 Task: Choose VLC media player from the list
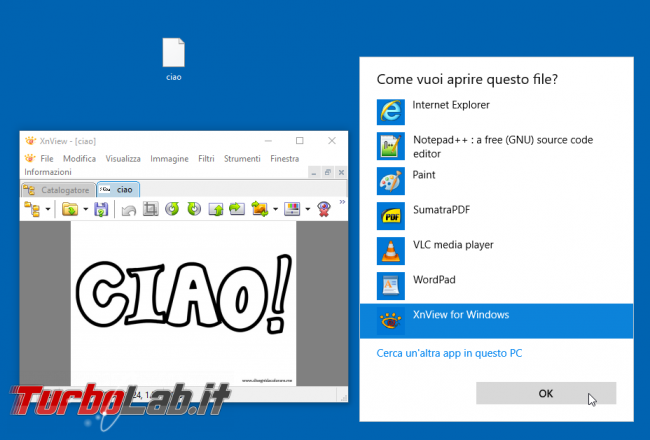tap(496, 251)
